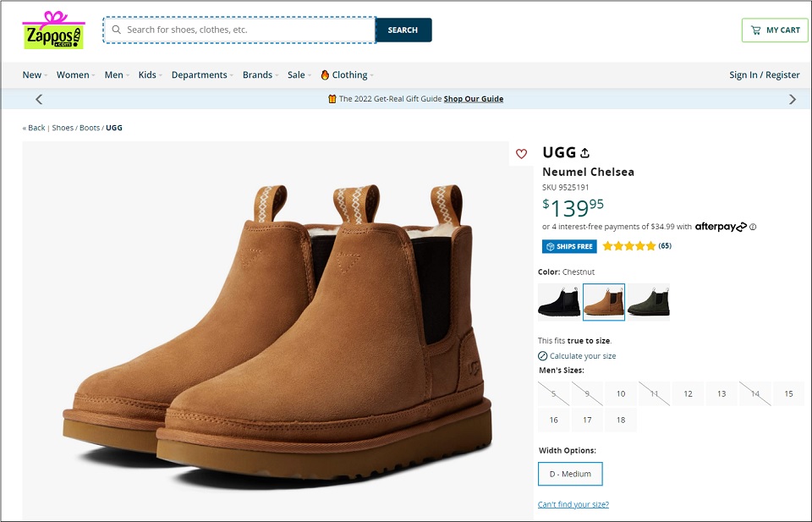Open the Sale menu
Image resolution: width=812 pixels, height=522 pixels.
pos(299,74)
